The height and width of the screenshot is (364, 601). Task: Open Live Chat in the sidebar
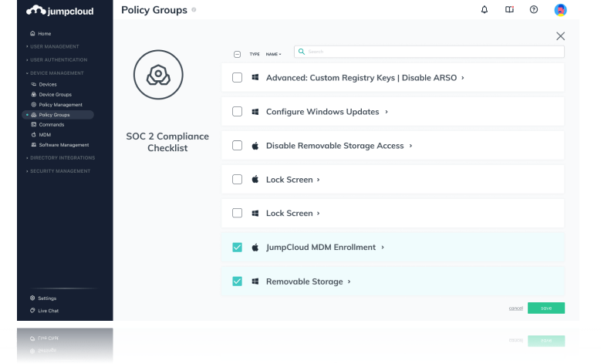pos(44,311)
